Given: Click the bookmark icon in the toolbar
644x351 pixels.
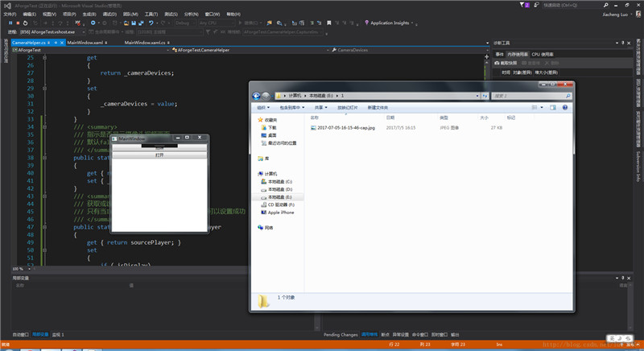Looking at the screenshot, I should (x=329, y=23).
